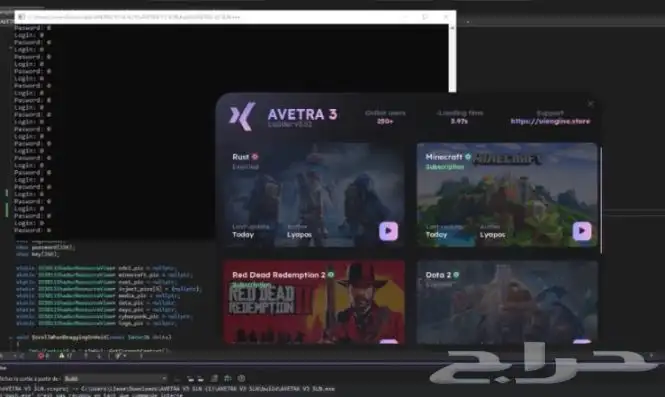Click the clock icon in Output toolbar
This screenshot has width=665, height=397.
click(x=241, y=378)
